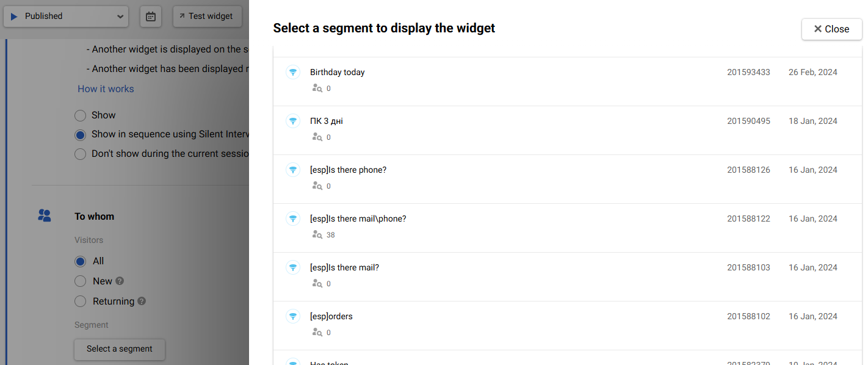Image resolution: width=868 pixels, height=365 pixels.
Task: Click the help icon next to New
Action: [x=120, y=281]
